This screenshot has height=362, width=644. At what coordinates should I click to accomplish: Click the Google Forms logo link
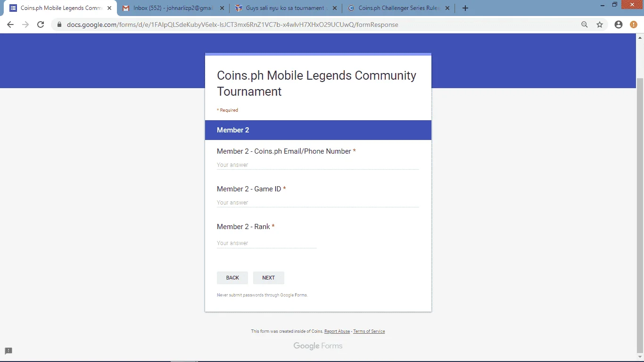pyautogui.click(x=318, y=346)
